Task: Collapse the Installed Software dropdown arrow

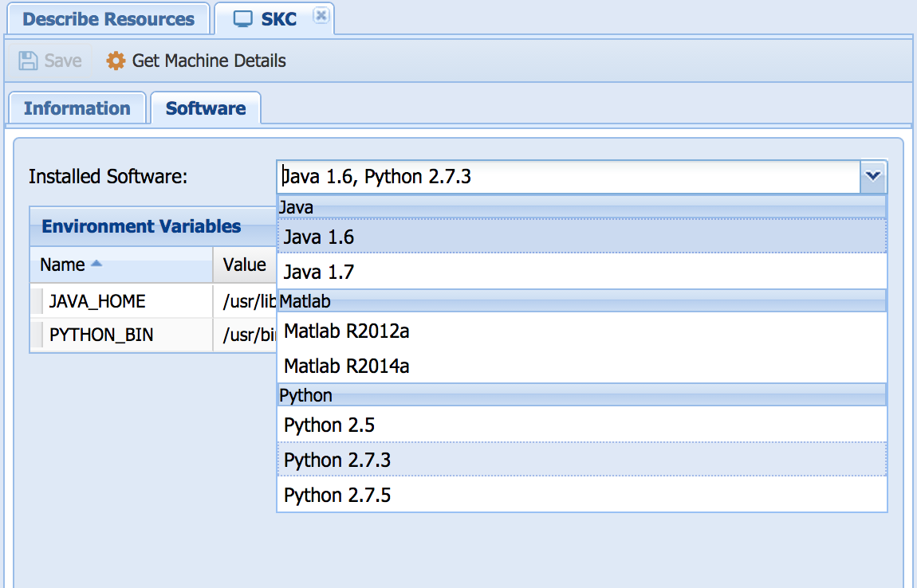Action: pos(874,176)
